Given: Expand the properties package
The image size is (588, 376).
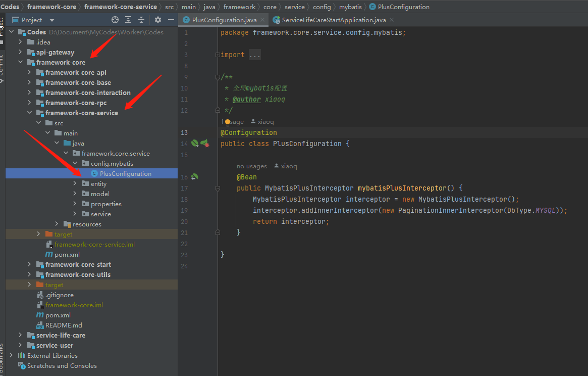Looking at the screenshot, I should [x=75, y=204].
